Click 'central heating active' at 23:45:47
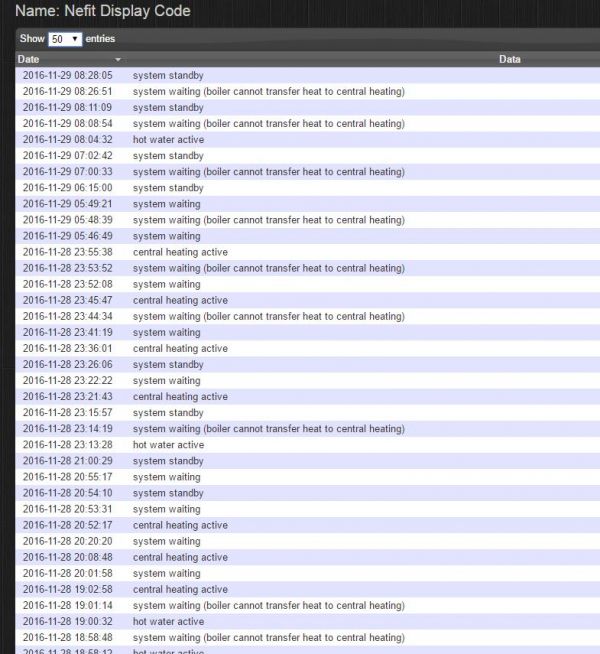The height and width of the screenshot is (654, 600). (180, 300)
